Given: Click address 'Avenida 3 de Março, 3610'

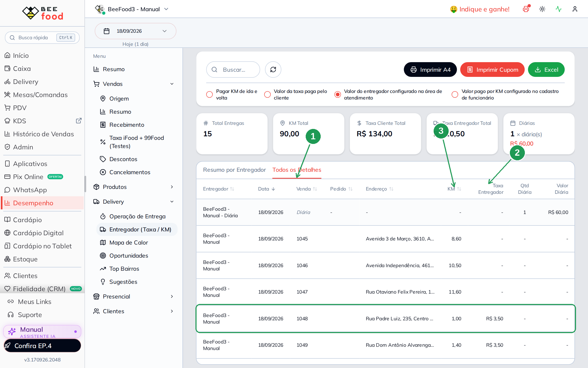Looking at the screenshot, I should pos(400,239).
